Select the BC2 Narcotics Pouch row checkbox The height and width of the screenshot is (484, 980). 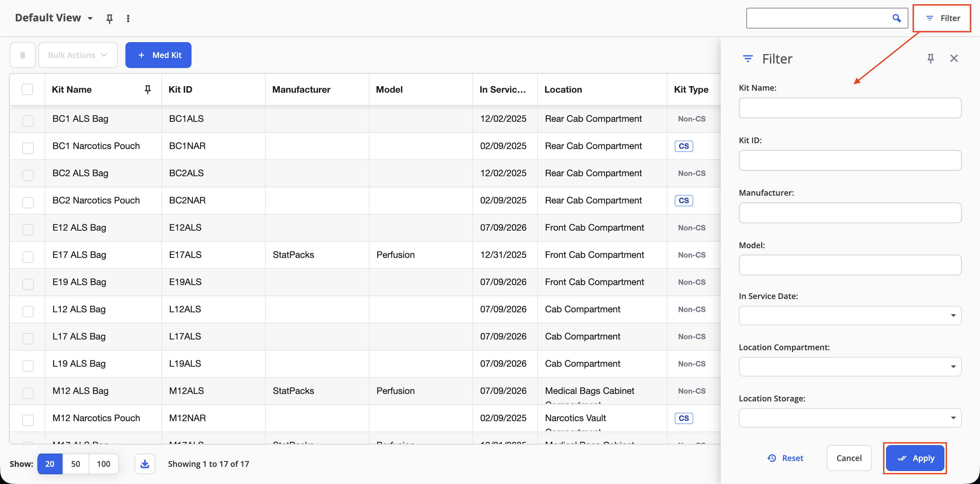[x=28, y=202]
